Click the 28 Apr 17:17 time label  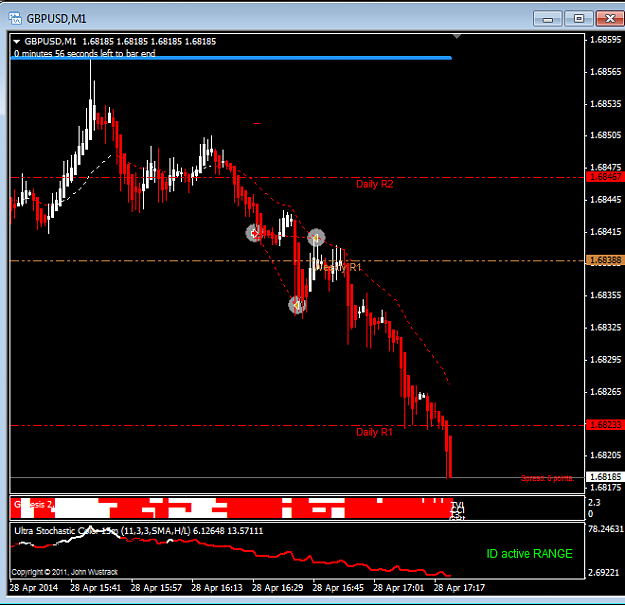(x=459, y=588)
